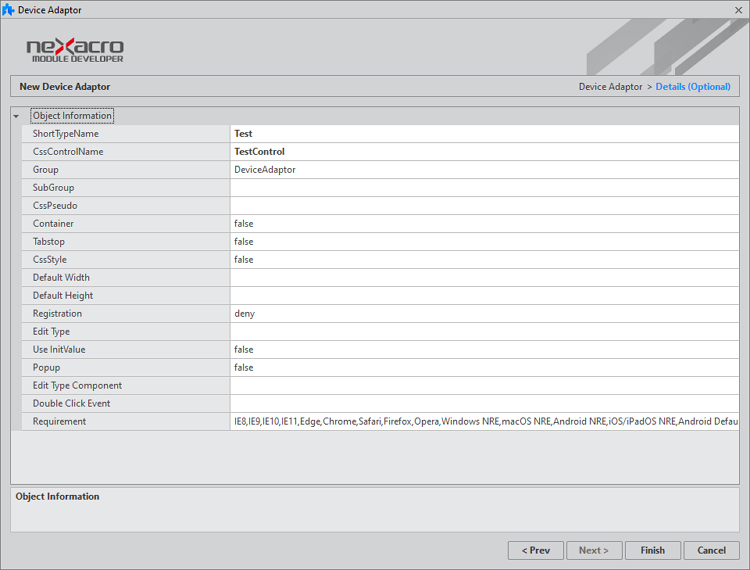This screenshot has width=750, height=570.
Task: Click the Cancel button
Action: (x=711, y=550)
